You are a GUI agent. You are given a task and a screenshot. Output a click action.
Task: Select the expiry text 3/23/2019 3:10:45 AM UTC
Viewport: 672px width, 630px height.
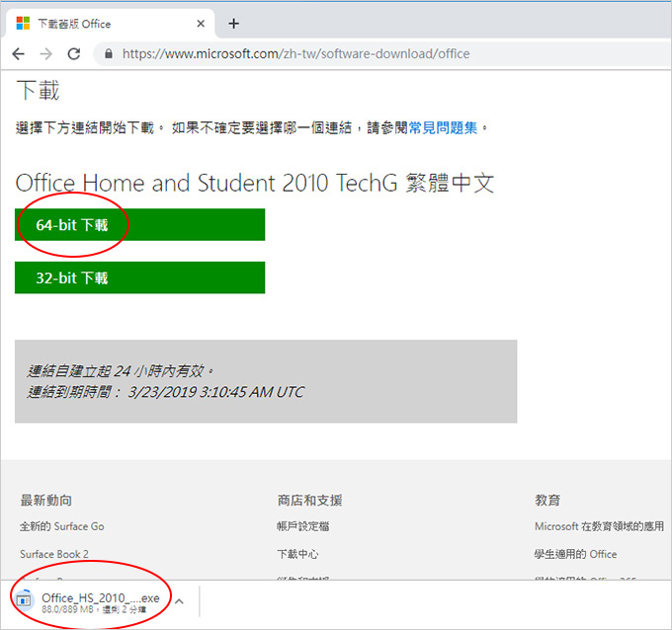[x=216, y=392]
